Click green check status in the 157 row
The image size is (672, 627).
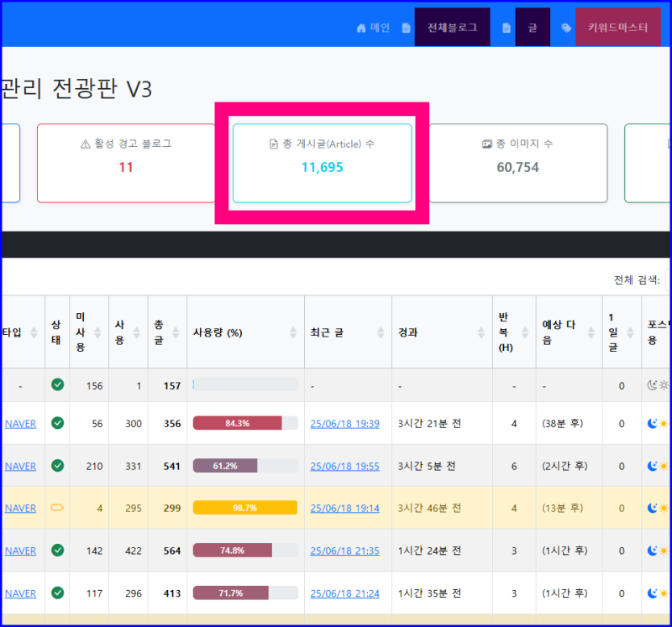[x=57, y=384]
